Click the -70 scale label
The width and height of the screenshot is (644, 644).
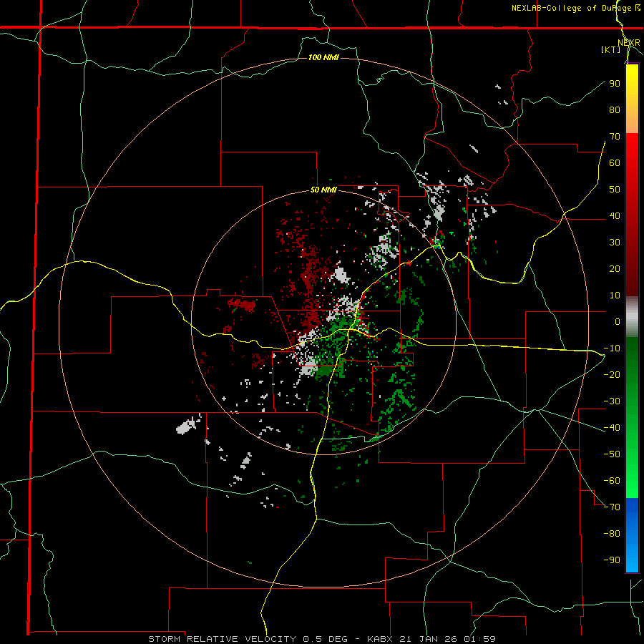point(612,507)
